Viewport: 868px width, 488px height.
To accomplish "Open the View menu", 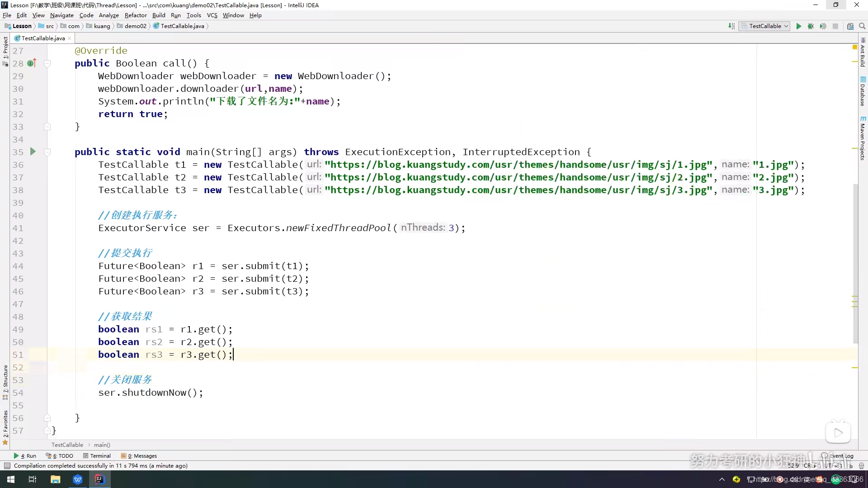I will tap(38, 15).
